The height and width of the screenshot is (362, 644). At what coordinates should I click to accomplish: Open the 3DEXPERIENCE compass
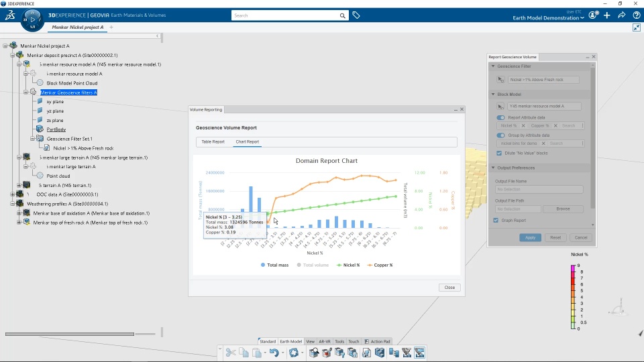[32, 19]
